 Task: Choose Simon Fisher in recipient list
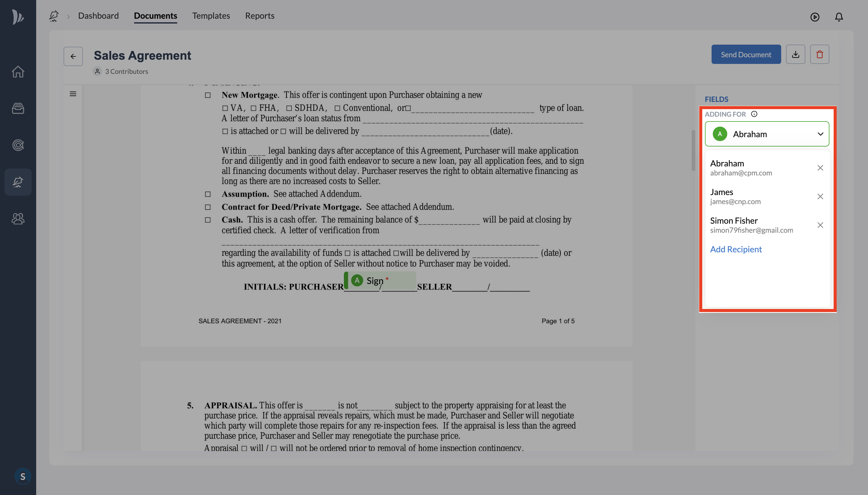coord(751,225)
